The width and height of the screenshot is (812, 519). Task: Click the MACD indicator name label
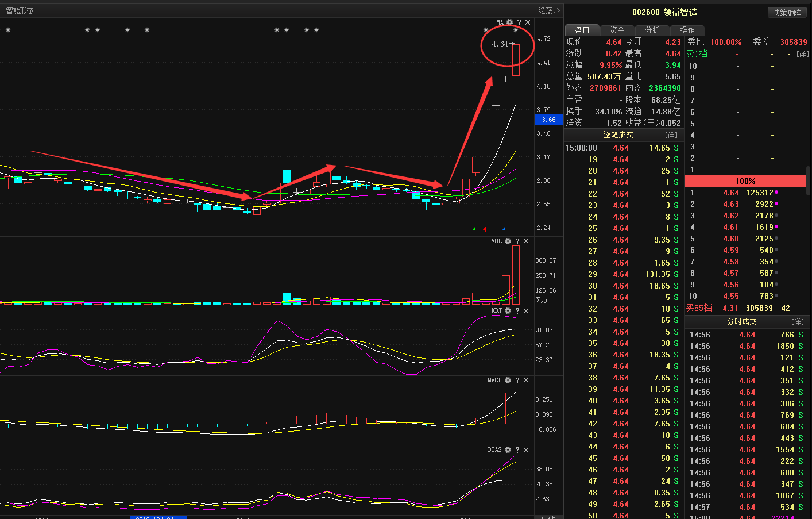[x=494, y=380]
